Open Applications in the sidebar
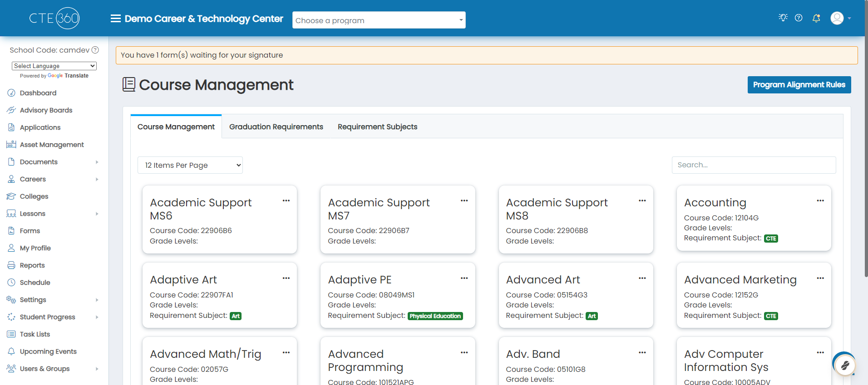Viewport: 868px width, 385px height. (x=40, y=127)
